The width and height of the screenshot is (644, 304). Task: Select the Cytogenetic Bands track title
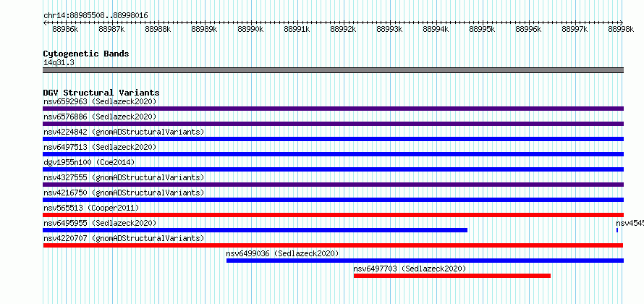point(86,54)
